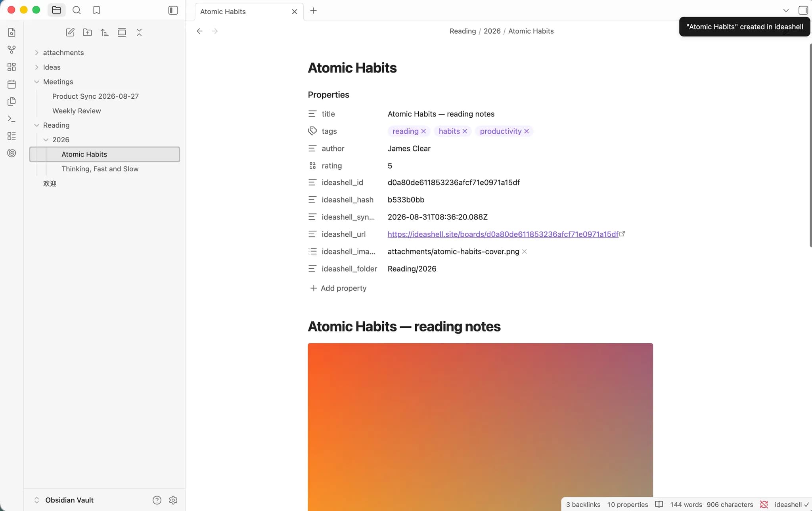Viewport: 812px width, 511px height.
Task: Click the sync disabled status icon
Action: pyautogui.click(x=764, y=504)
